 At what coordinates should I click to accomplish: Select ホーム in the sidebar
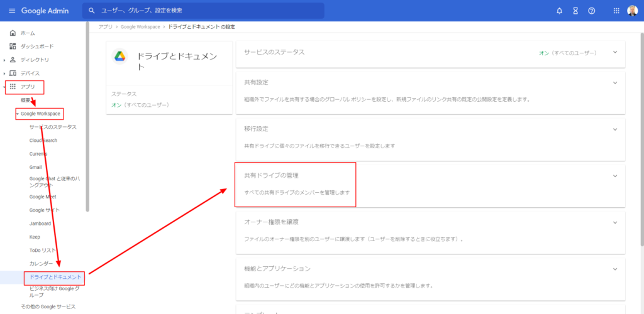coord(28,33)
